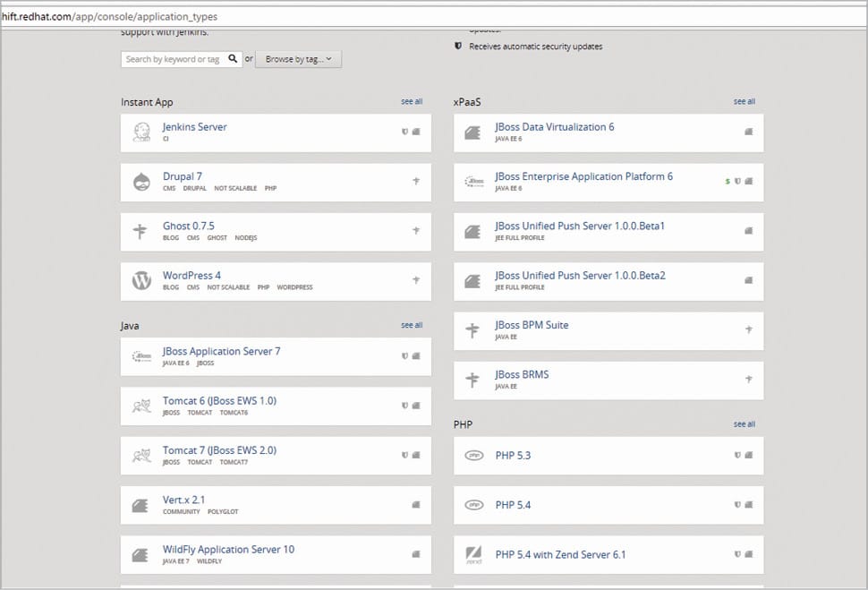The width and height of the screenshot is (868, 590).
Task: Click the JBoss BPM Suite signpost icon
Action: pos(473,331)
